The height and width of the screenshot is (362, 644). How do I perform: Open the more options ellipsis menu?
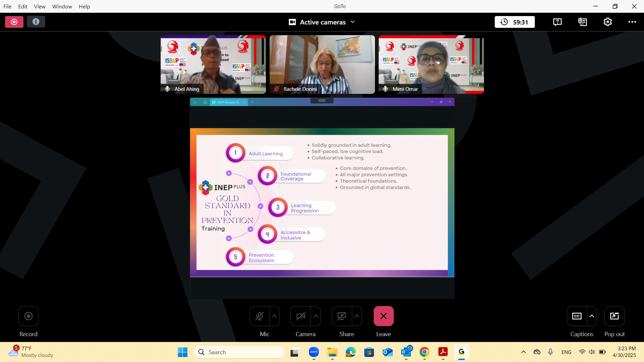tap(632, 22)
